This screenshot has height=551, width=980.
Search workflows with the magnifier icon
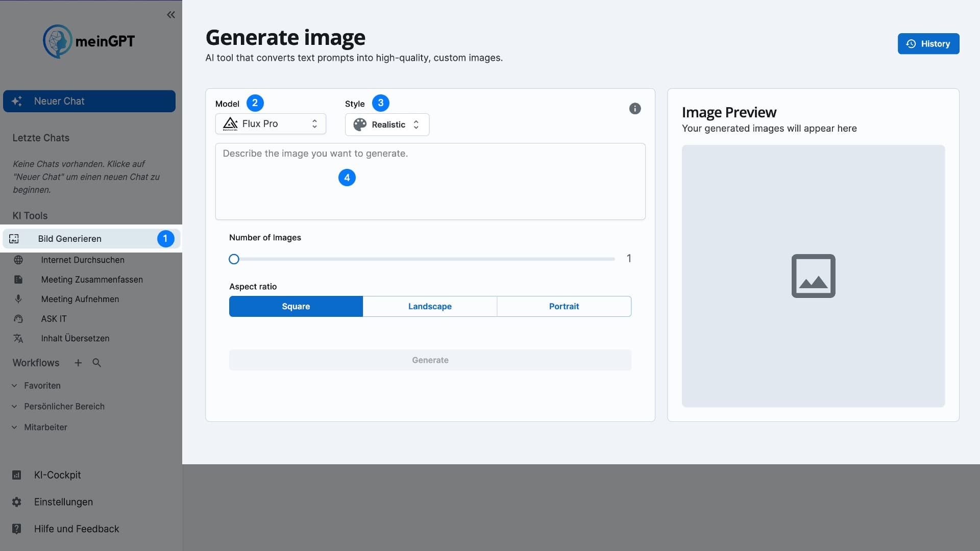click(x=96, y=363)
